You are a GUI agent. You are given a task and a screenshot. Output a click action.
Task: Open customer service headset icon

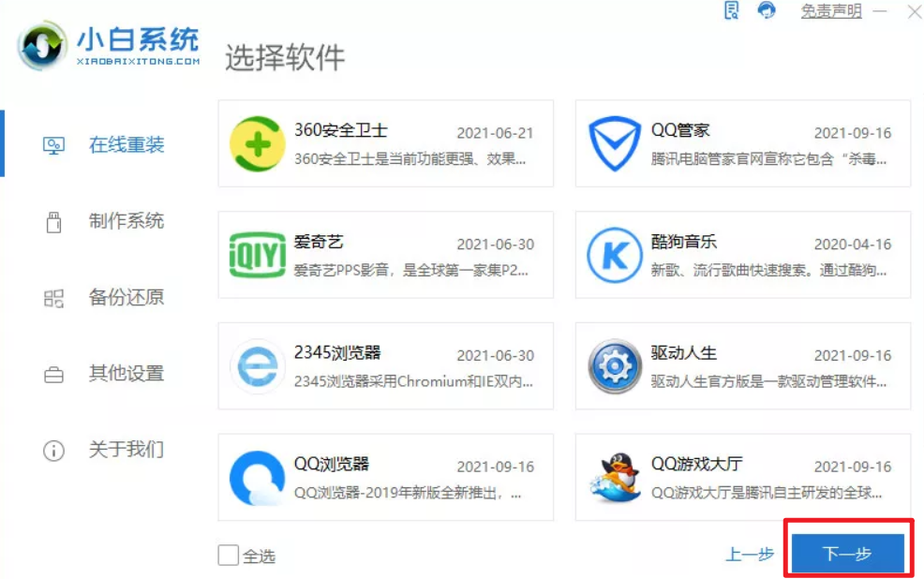point(768,11)
